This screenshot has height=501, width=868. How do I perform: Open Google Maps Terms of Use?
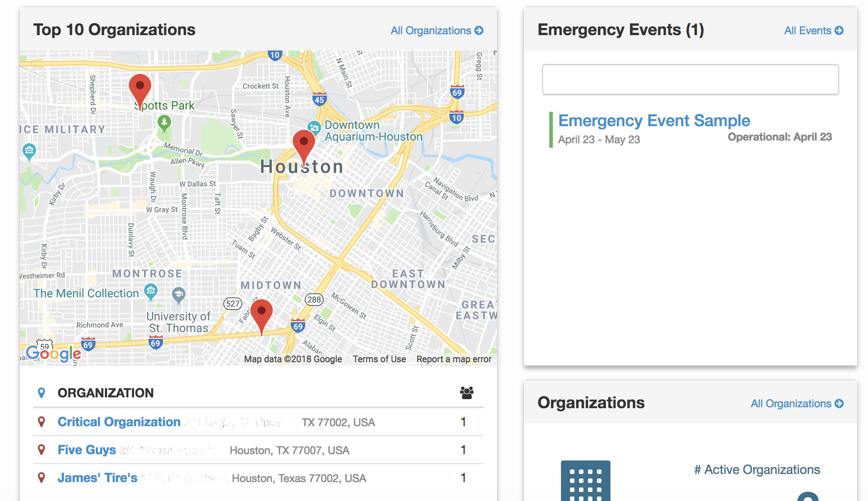point(380,359)
